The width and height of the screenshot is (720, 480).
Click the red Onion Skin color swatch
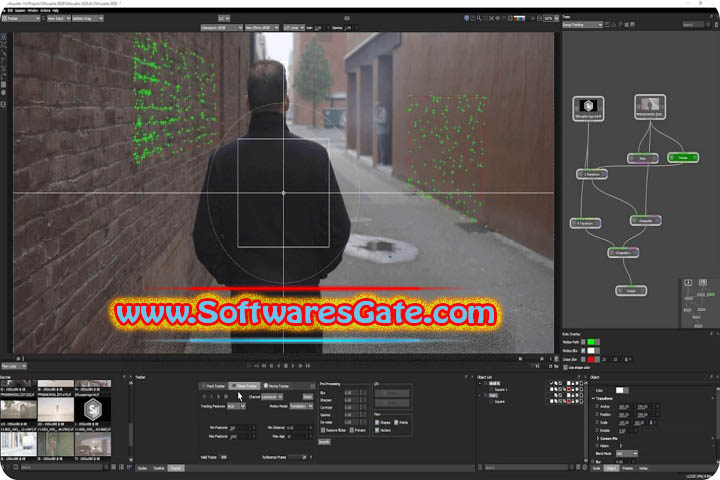[591, 359]
